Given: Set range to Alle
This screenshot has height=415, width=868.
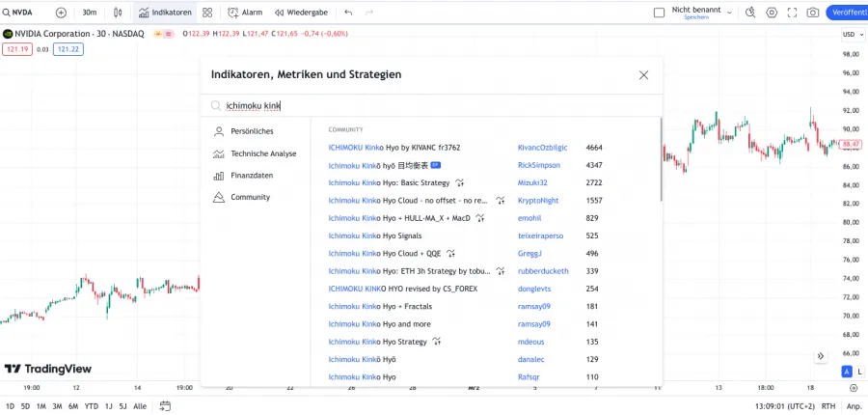Looking at the screenshot, I should [x=140, y=406].
